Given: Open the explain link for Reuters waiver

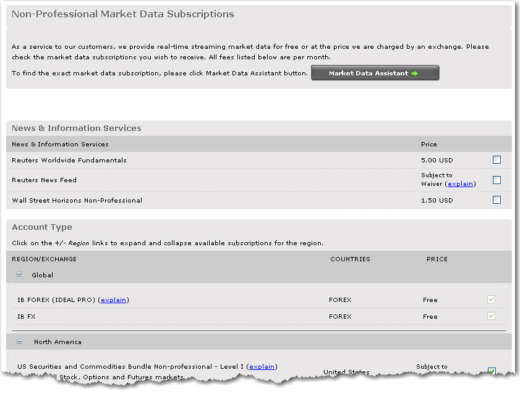Looking at the screenshot, I should coord(460,184).
